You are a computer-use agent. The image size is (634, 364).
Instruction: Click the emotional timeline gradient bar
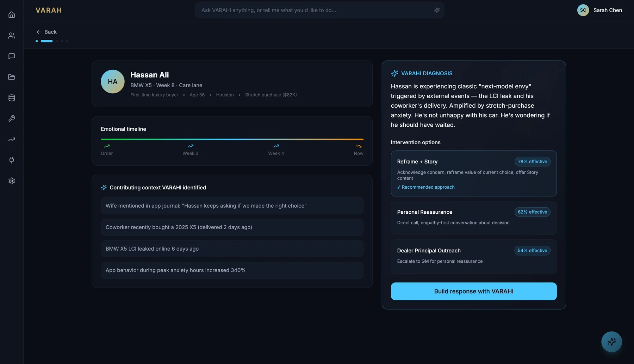232,139
